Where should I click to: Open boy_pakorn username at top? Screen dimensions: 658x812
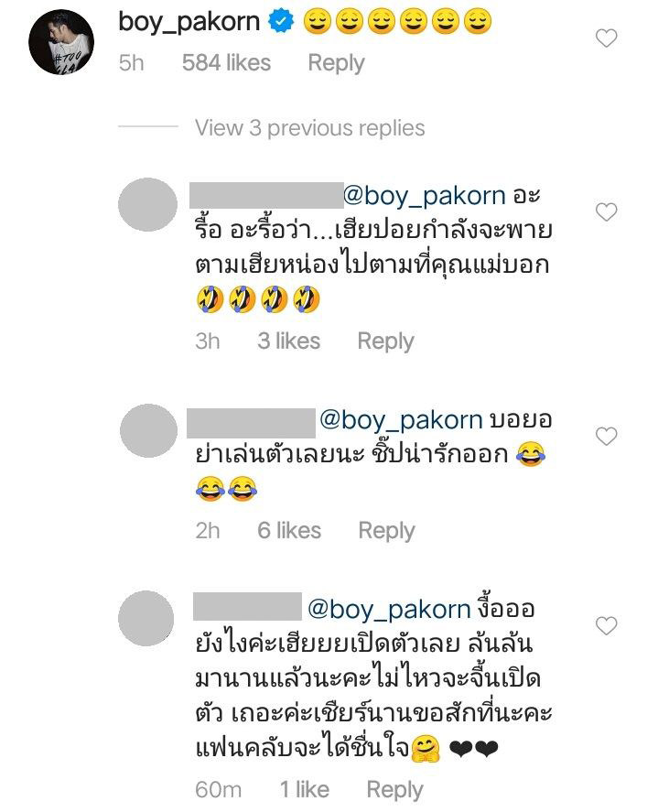(189, 22)
